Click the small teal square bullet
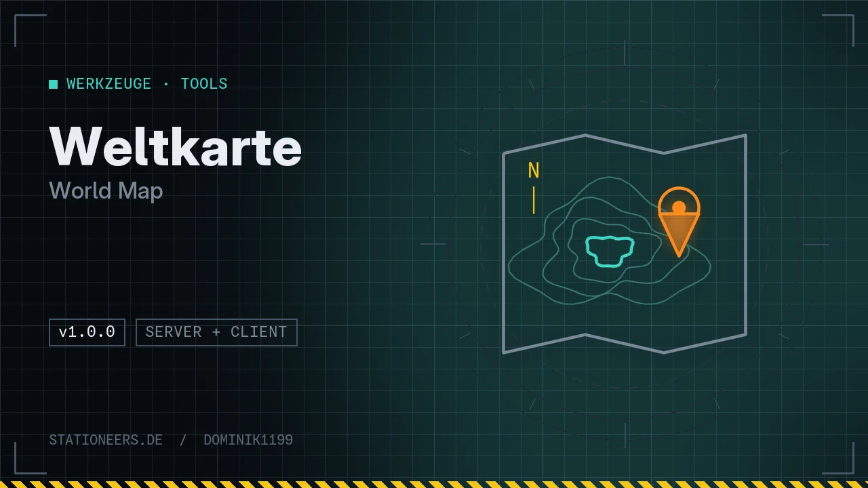Image resolution: width=868 pixels, height=488 pixels. [53, 84]
